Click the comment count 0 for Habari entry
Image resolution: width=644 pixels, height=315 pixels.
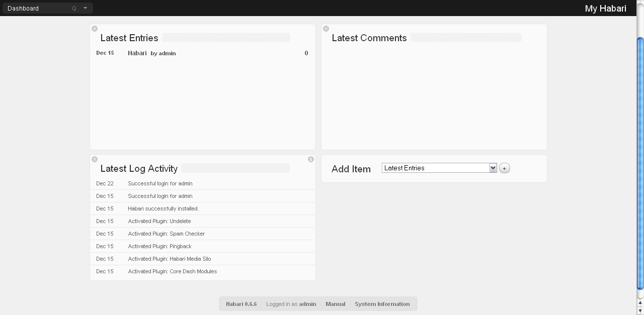(306, 53)
